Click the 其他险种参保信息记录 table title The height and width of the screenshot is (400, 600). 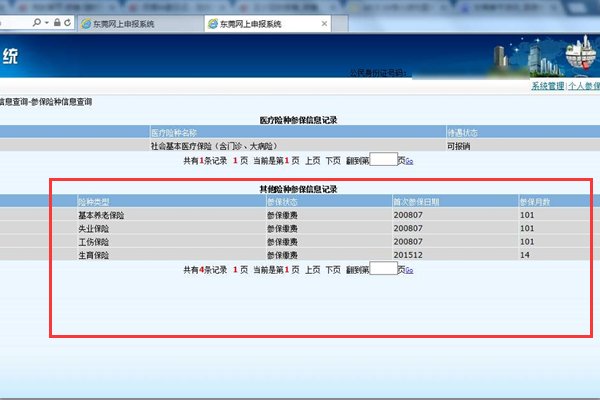pyautogui.click(x=298, y=189)
